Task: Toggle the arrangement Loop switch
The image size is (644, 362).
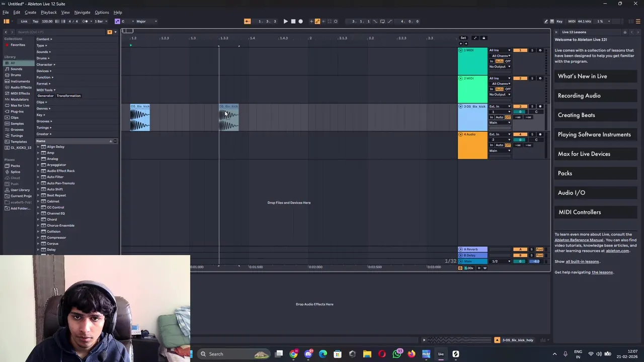Action: 382,21
